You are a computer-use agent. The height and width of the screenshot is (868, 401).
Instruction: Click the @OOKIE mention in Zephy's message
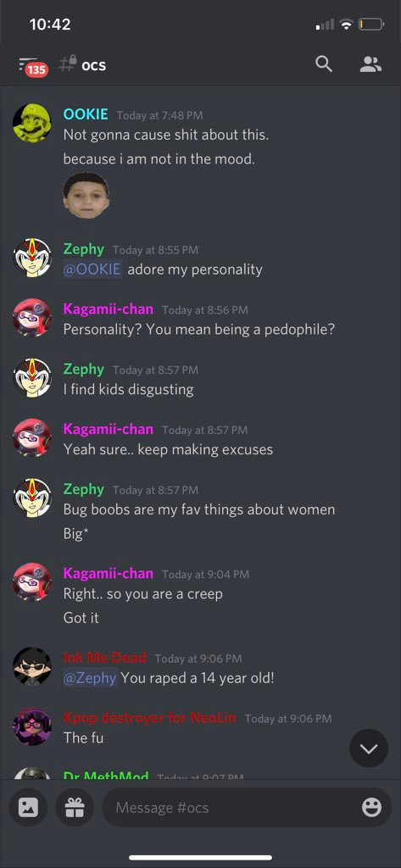[92, 270]
